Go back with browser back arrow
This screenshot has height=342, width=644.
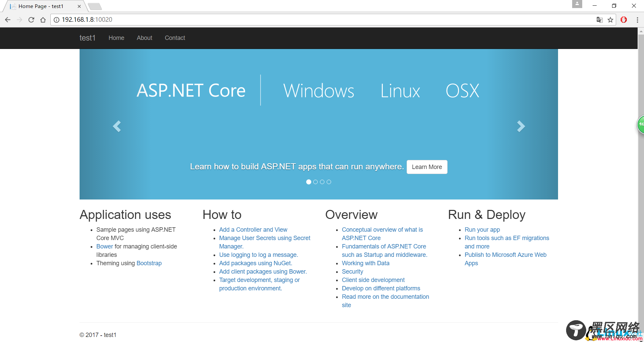(8, 20)
